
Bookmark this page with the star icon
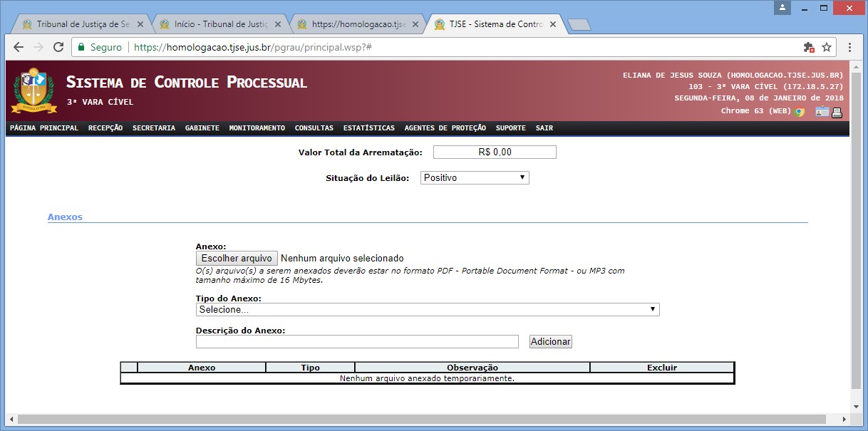tap(827, 47)
